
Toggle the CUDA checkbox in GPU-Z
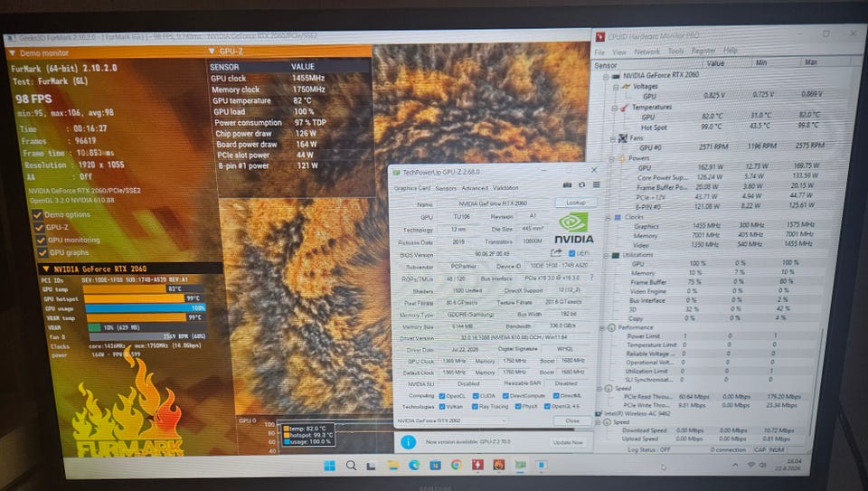coord(475,396)
